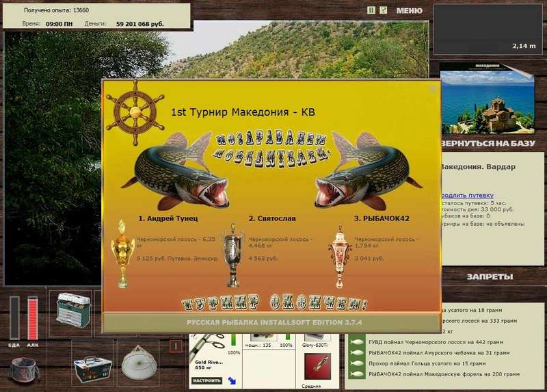Open the МЕНЮ menu
This screenshot has height=392, width=547.
point(409,11)
